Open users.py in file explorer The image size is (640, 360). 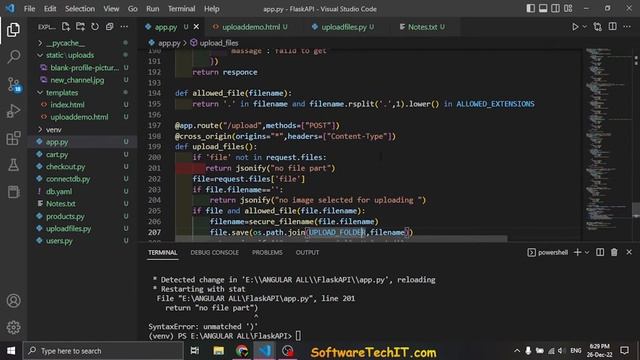[x=59, y=241]
